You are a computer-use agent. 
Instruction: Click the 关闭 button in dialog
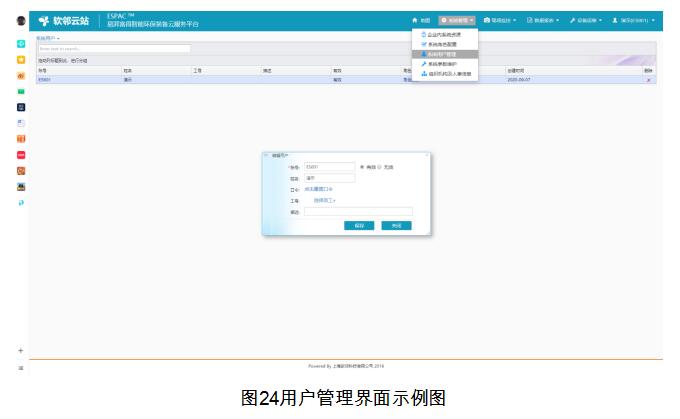coord(396,226)
